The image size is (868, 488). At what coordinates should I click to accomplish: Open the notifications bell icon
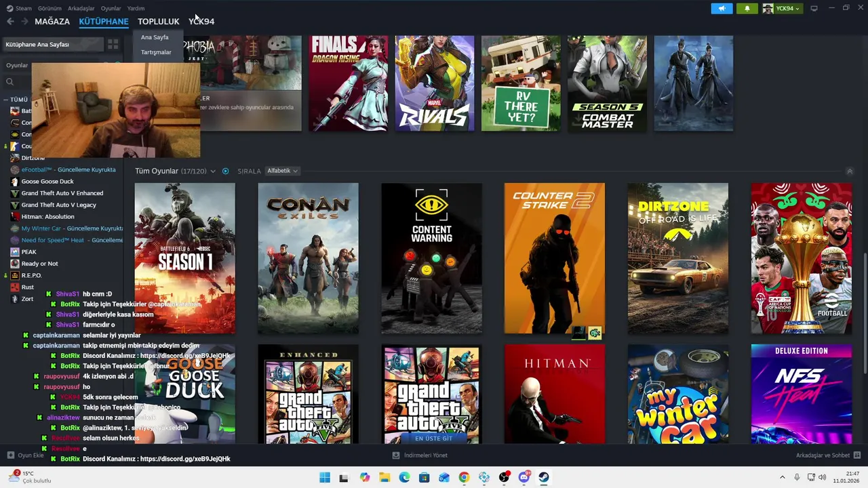click(x=747, y=8)
